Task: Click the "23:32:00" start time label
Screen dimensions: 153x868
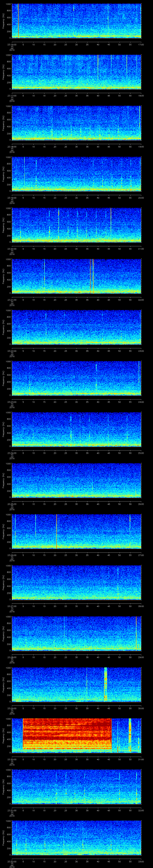Action: [12, 861]
